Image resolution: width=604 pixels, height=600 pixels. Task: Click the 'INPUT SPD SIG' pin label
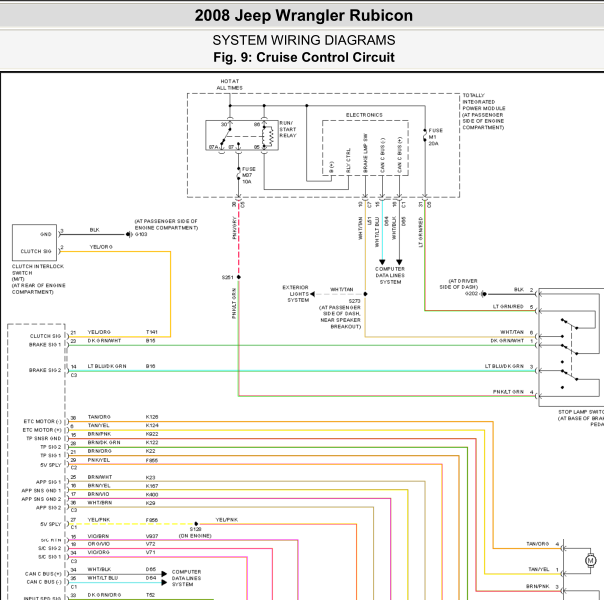(x=42, y=598)
